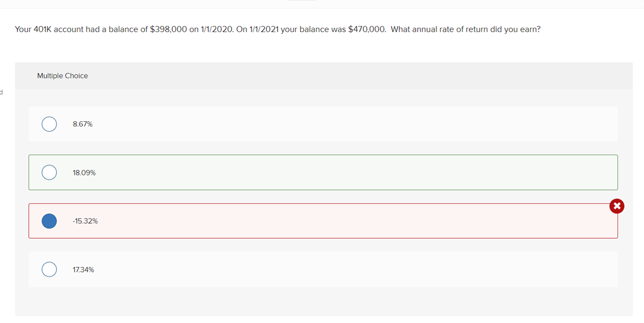Click the truncated 'd' text at left edge
This screenshot has width=644, height=323.
pyautogui.click(x=2, y=92)
